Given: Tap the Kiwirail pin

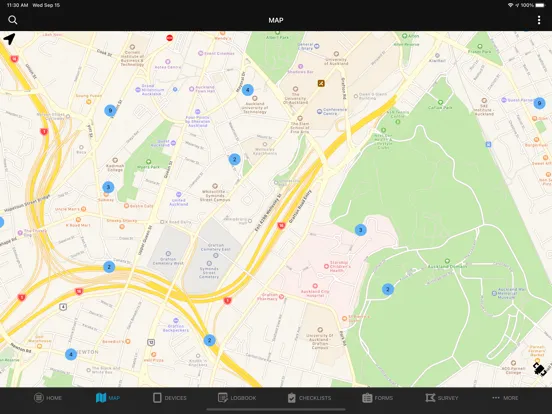Looking at the screenshot, I should [x=437, y=55].
